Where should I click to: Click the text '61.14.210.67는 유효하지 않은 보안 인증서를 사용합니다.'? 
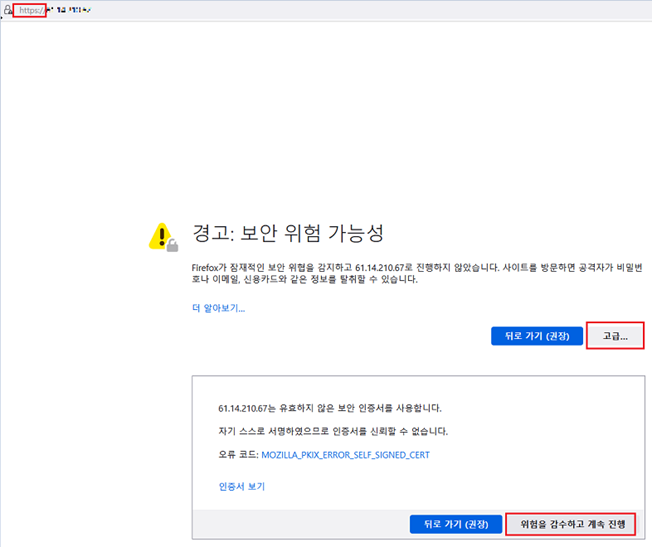(330, 408)
